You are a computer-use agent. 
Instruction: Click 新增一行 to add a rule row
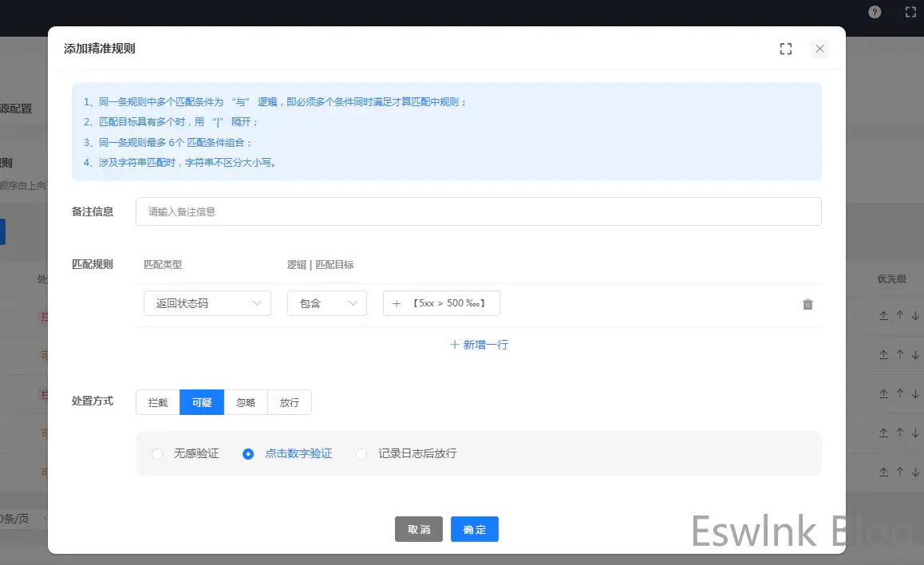click(479, 345)
